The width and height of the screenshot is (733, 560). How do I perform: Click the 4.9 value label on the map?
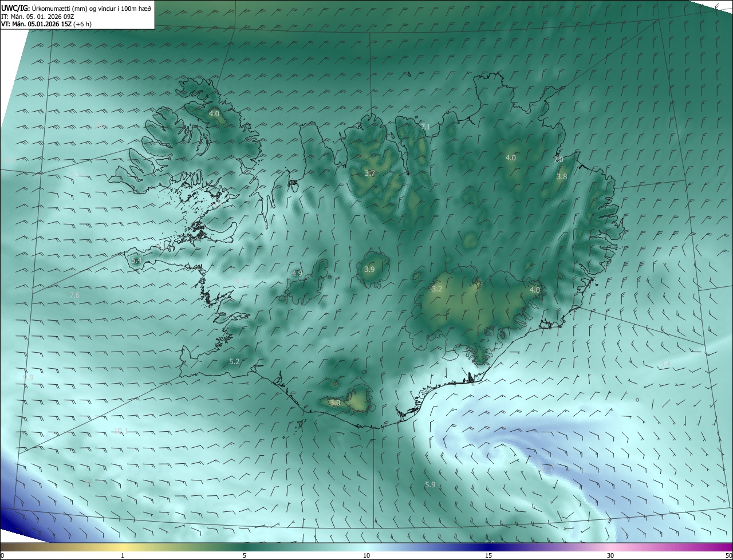[x=297, y=273]
